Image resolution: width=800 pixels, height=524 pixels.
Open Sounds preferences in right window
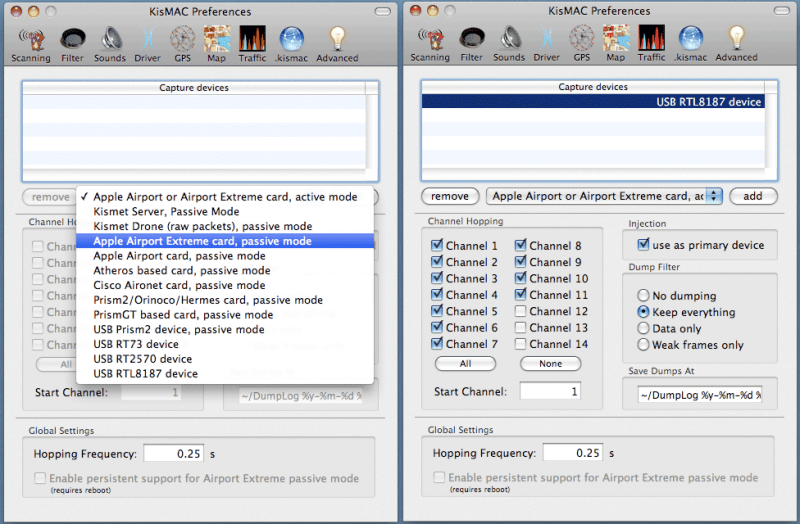[x=509, y=44]
